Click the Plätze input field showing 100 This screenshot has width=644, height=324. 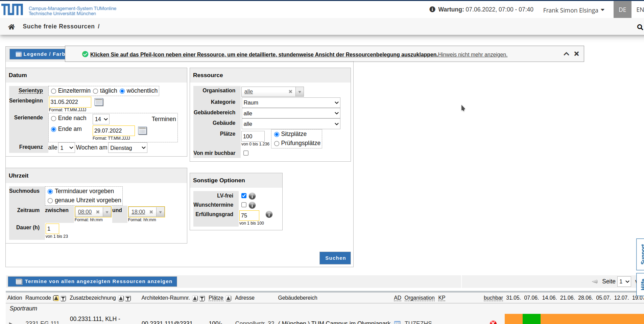253,136
